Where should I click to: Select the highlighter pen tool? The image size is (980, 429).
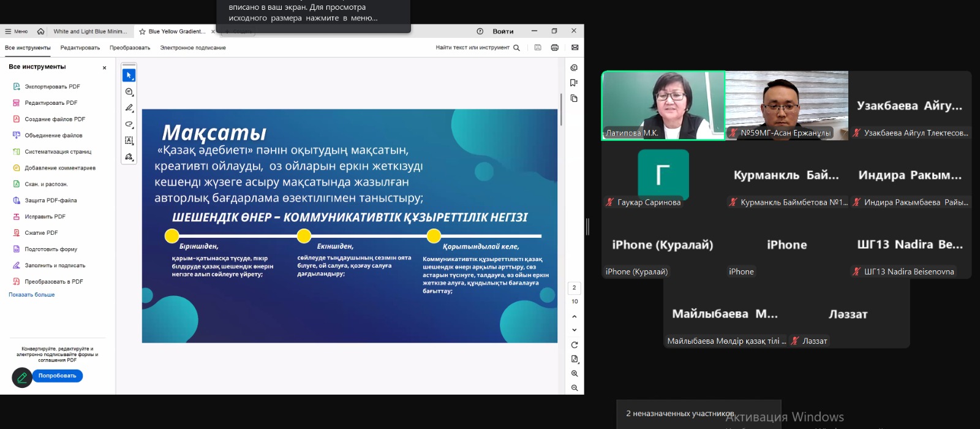pos(129,108)
